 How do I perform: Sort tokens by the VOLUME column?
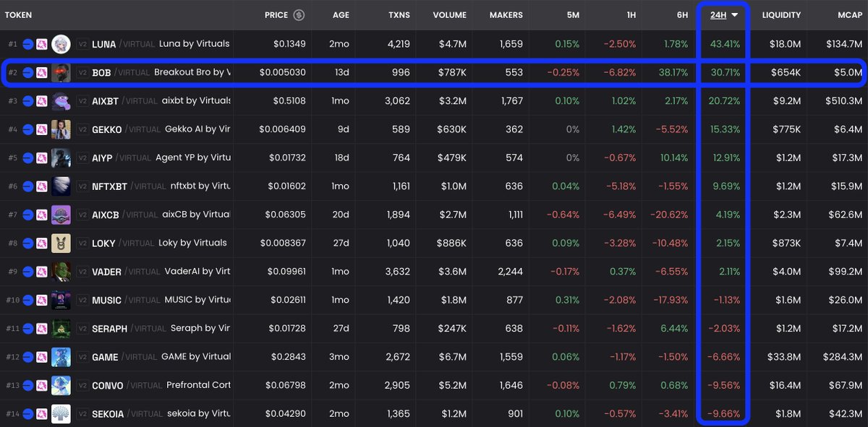click(449, 14)
